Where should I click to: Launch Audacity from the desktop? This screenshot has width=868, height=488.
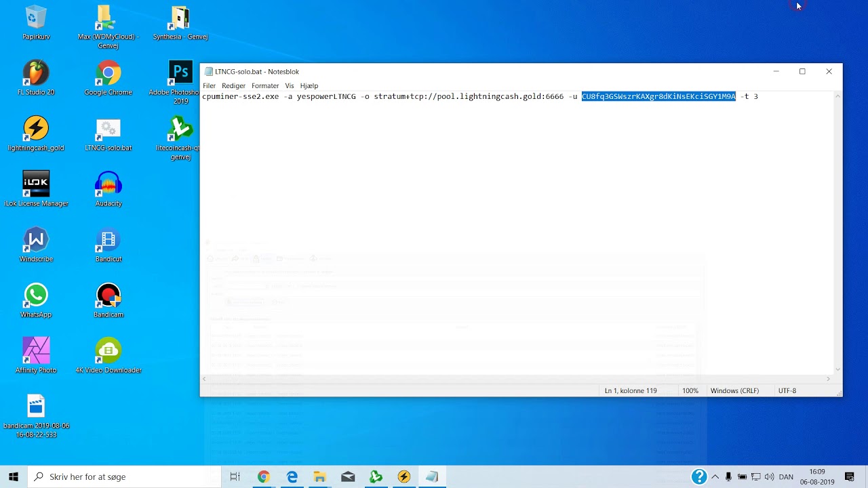coord(108,189)
